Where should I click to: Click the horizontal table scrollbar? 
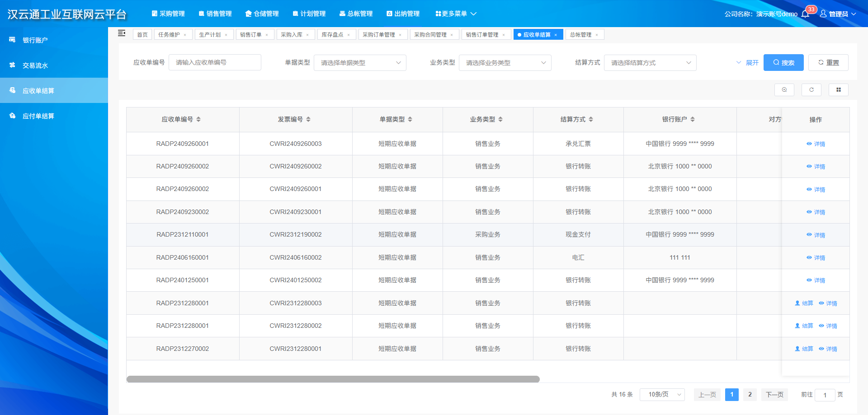coord(333,379)
